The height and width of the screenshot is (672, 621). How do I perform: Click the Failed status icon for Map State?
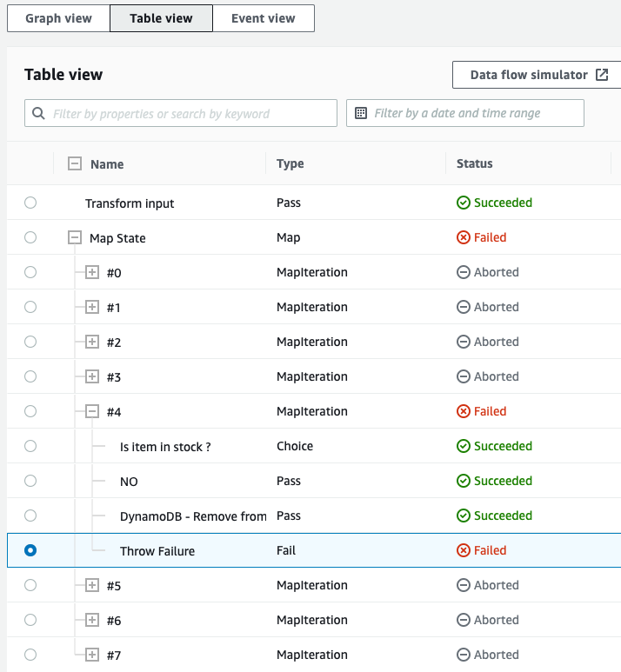click(464, 237)
